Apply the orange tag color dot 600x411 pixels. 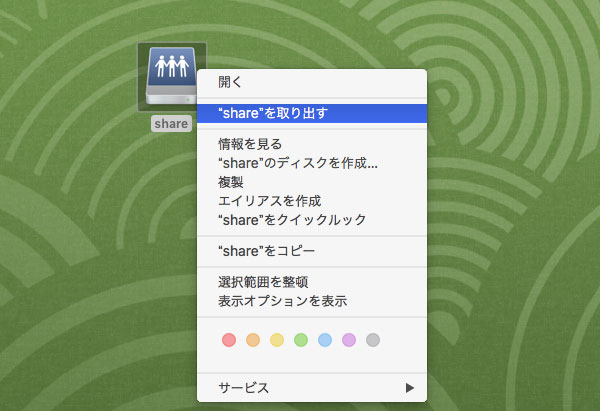point(253,340)
